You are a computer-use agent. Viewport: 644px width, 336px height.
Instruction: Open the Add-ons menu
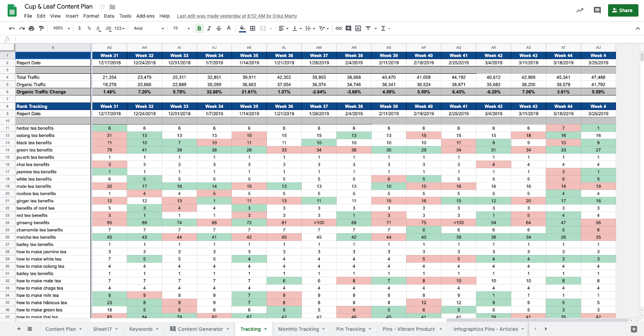(x=145, y=16)
